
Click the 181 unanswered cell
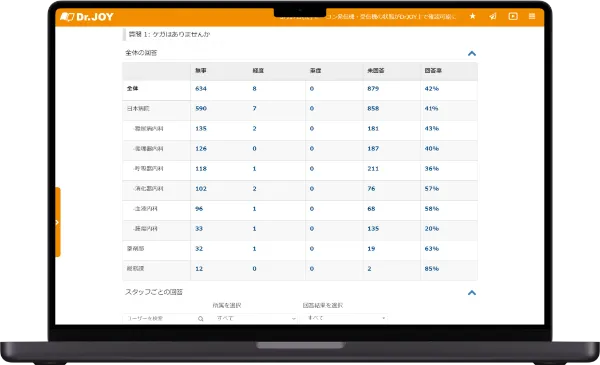[373, 129]
